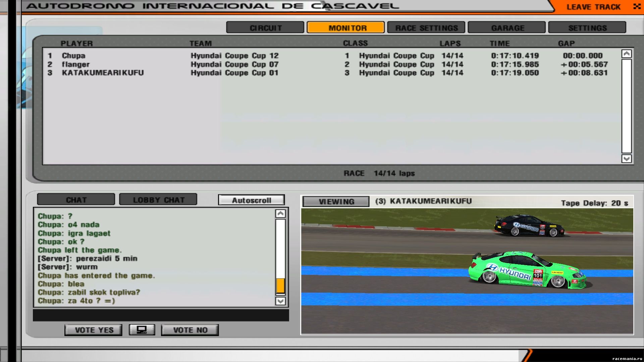Screen dimensions: 644x362
Task: Click the PLAYER column header
Action: coord(76,43)
